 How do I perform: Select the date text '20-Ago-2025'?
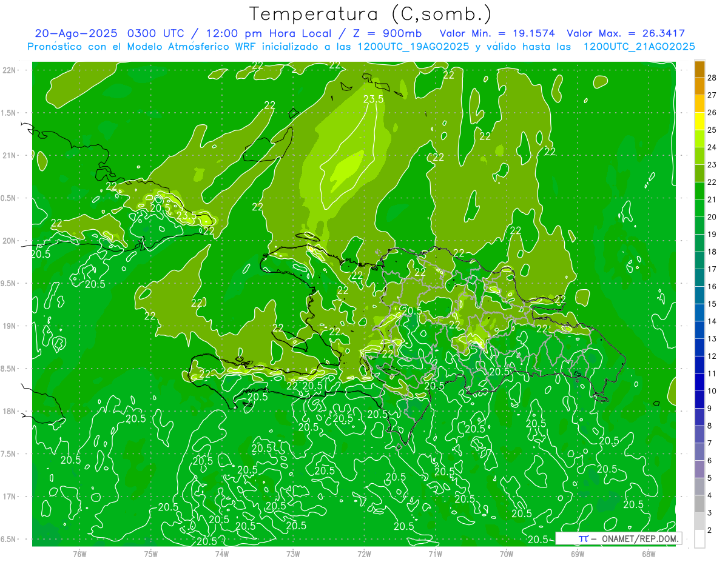click(76, 33)
